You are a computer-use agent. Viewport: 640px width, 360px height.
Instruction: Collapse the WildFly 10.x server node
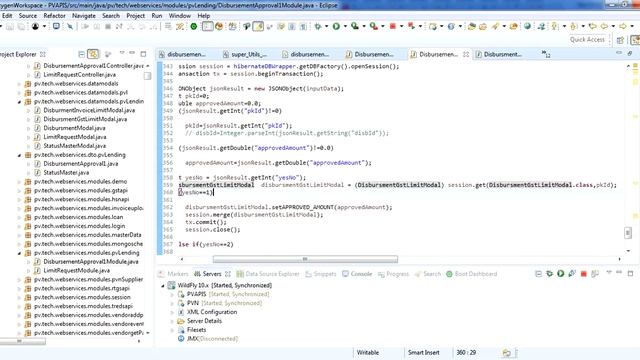tap(162, 285)
